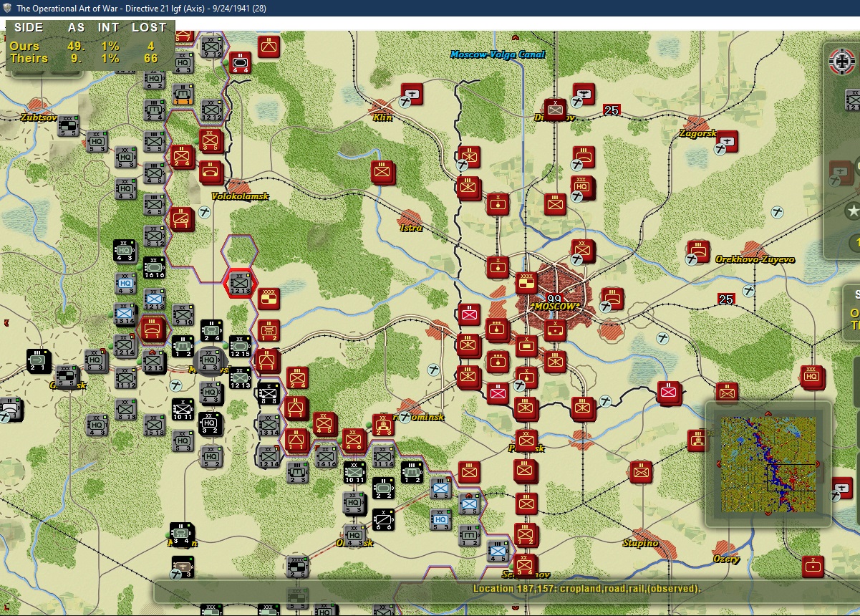860x616 pixels.
Task: Click the circled HQ 4-3 unit near Mozhaysk
Action: [211, 361]
